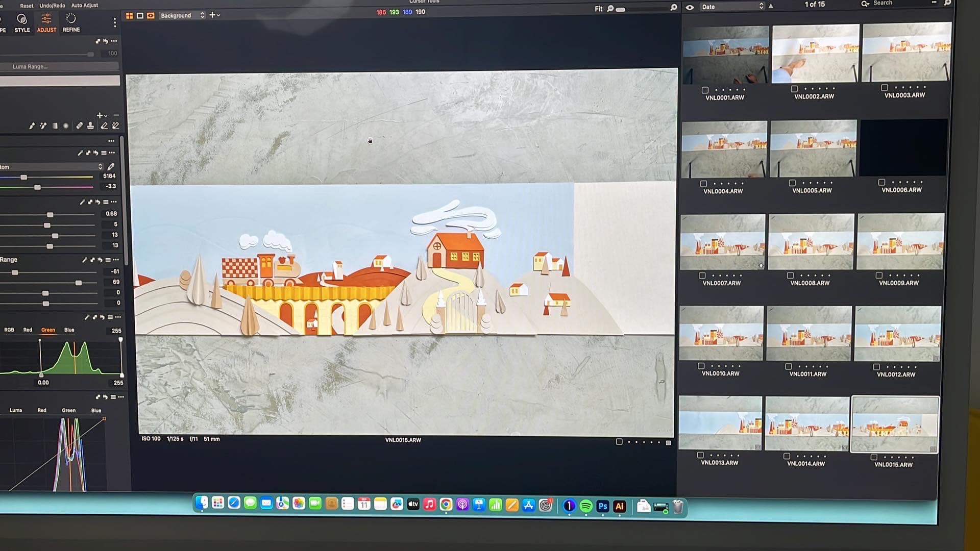Select the Linear Gradient Mask tool
The height and width of the screenshot is (551, 980).
55,126
